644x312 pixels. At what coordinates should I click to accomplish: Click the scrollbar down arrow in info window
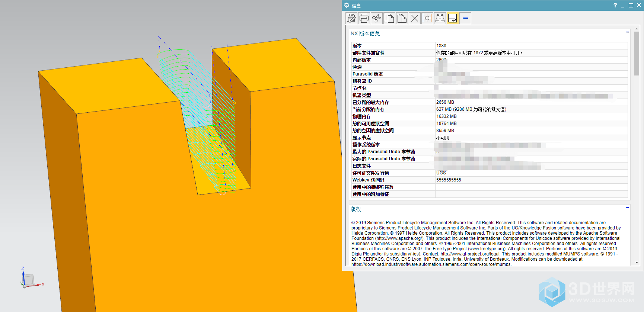(637, 263)
